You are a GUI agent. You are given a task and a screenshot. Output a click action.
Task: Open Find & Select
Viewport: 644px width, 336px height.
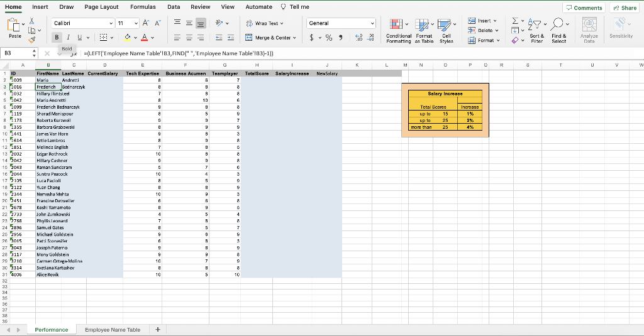pyautogui.click(x=559, y=31)
